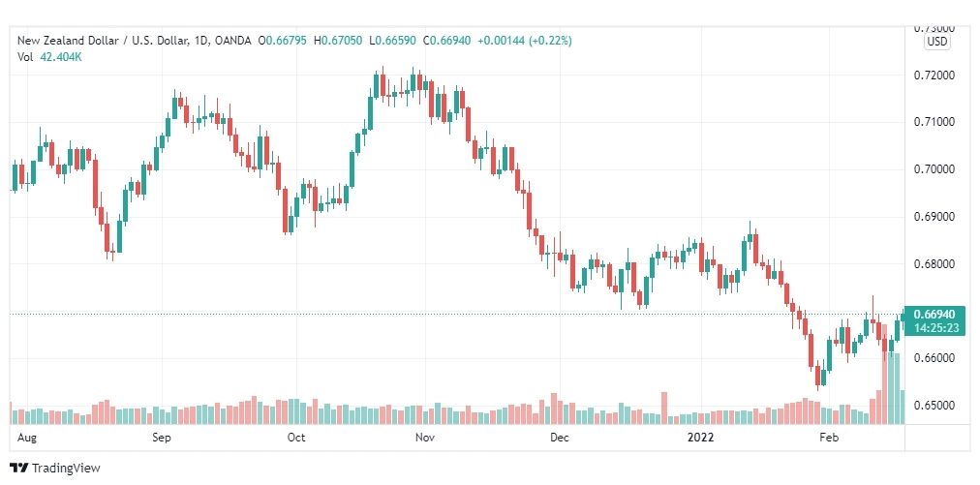Image resolution: width=980 pixels, height=485 pixels.
Task: Click the 0.65000 price scale level
Action: 934,406
